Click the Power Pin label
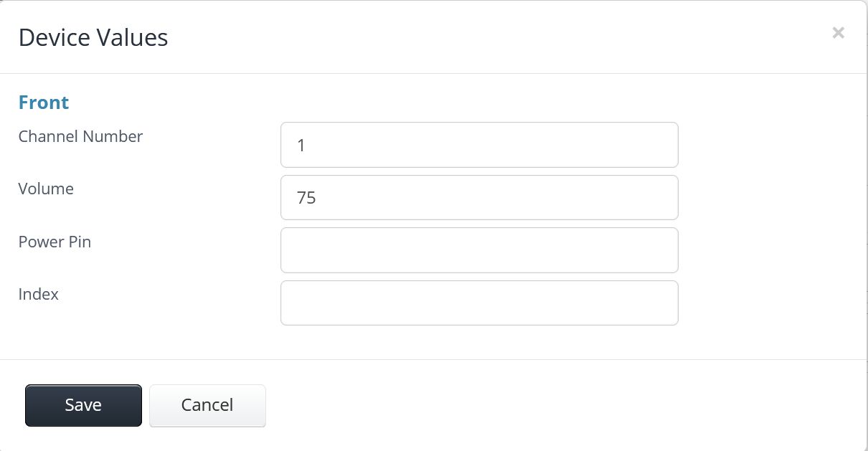The height and width of the screenshot is (451, 868). coord(55,242)
